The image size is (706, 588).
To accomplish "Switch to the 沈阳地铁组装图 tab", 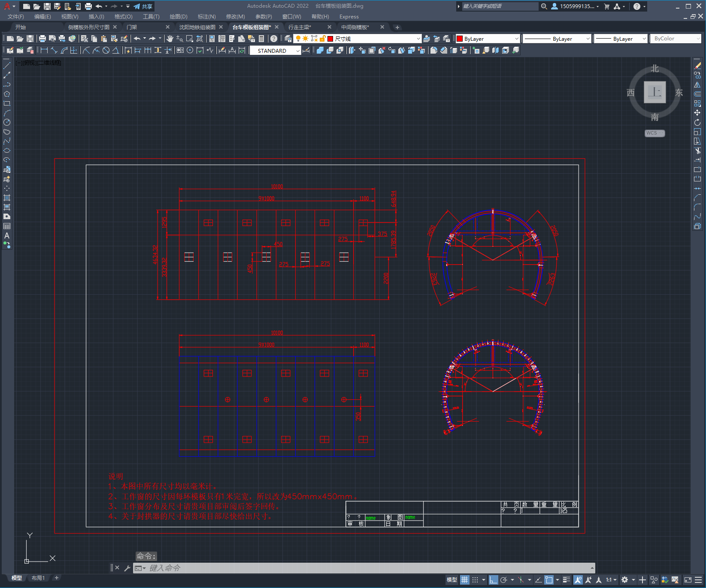I will 197,27.
